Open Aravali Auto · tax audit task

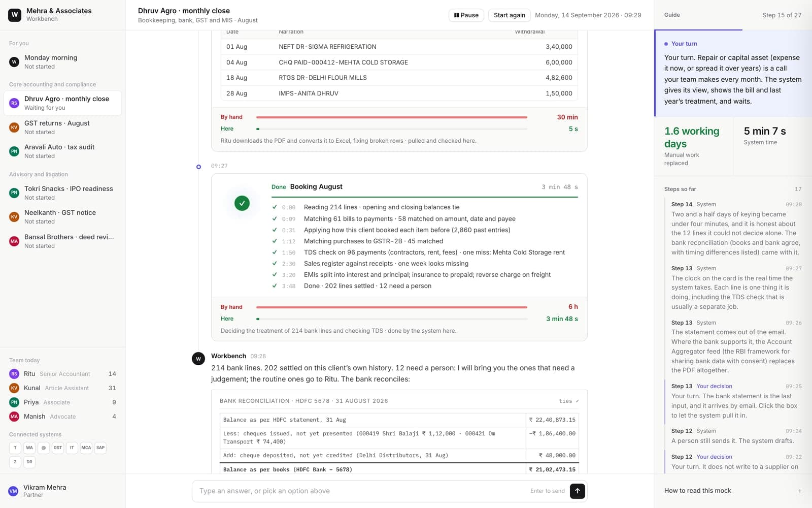[62, 151]
